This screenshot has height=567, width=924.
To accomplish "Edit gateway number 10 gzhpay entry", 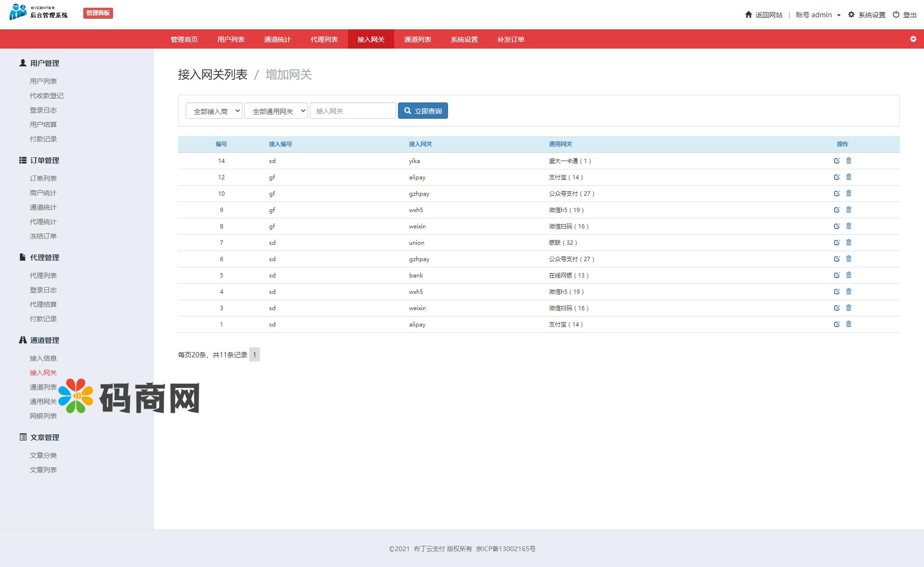I will point(837,194).
